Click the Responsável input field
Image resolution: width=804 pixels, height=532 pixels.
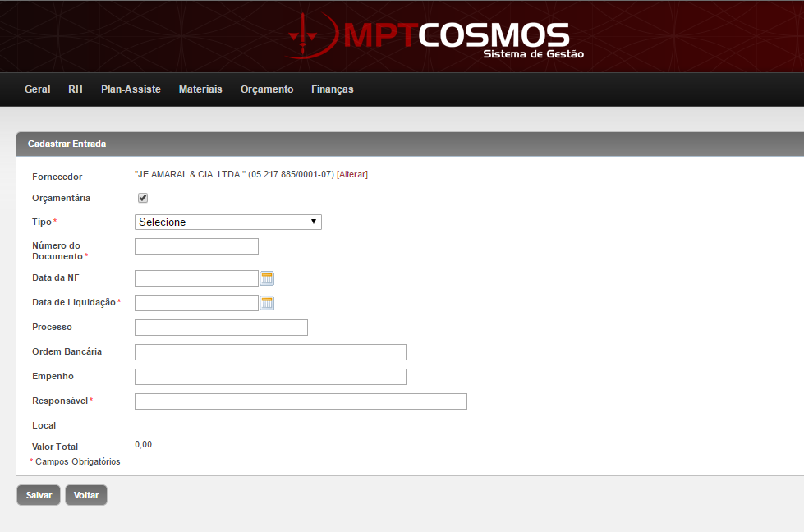pos(301,401)
